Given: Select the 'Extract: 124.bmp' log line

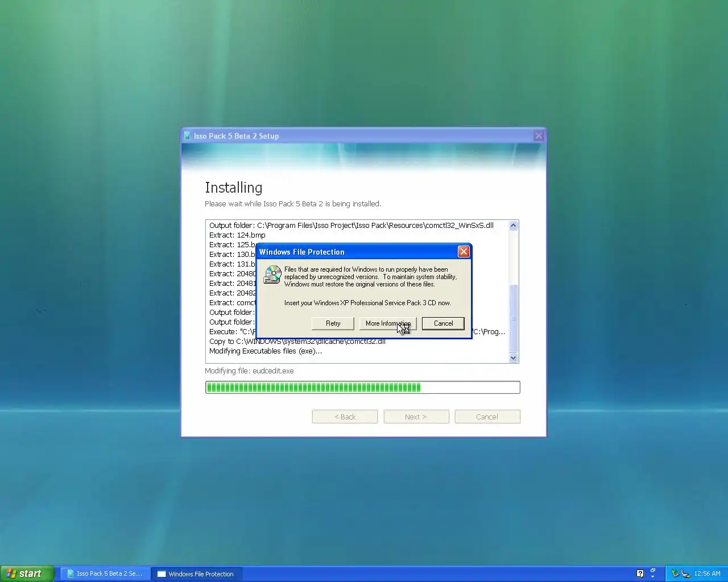Looking at the screenshot, I should [x=237, y=235].
